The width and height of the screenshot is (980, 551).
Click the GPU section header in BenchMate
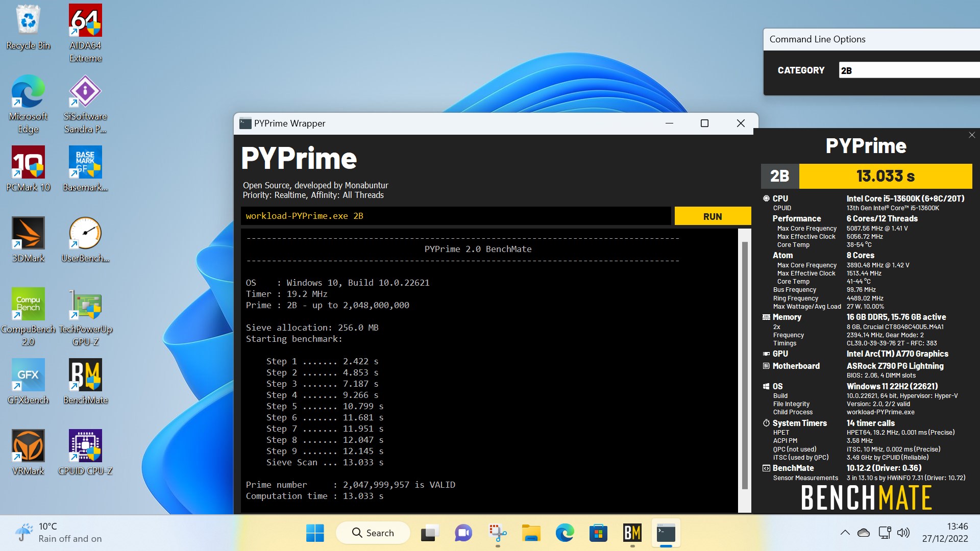(x=780, y=354)
